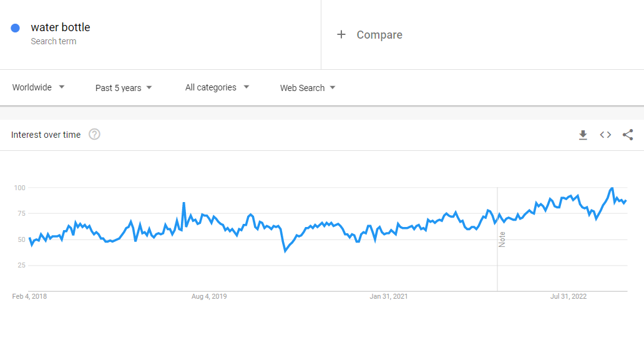Click the Compare button
Screen dimensions: 644x338
[x=379, y=35]
